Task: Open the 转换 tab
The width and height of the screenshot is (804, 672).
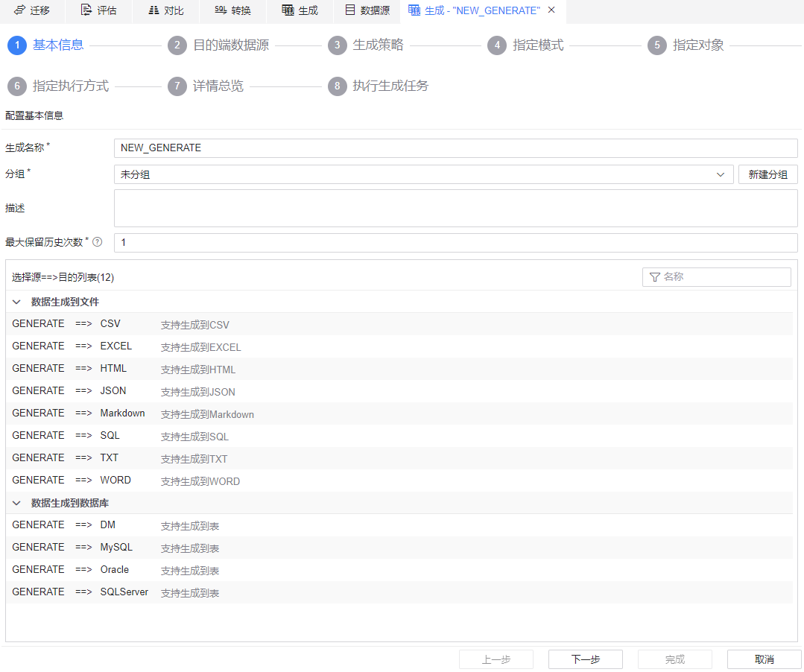Action: coord(233,10)
